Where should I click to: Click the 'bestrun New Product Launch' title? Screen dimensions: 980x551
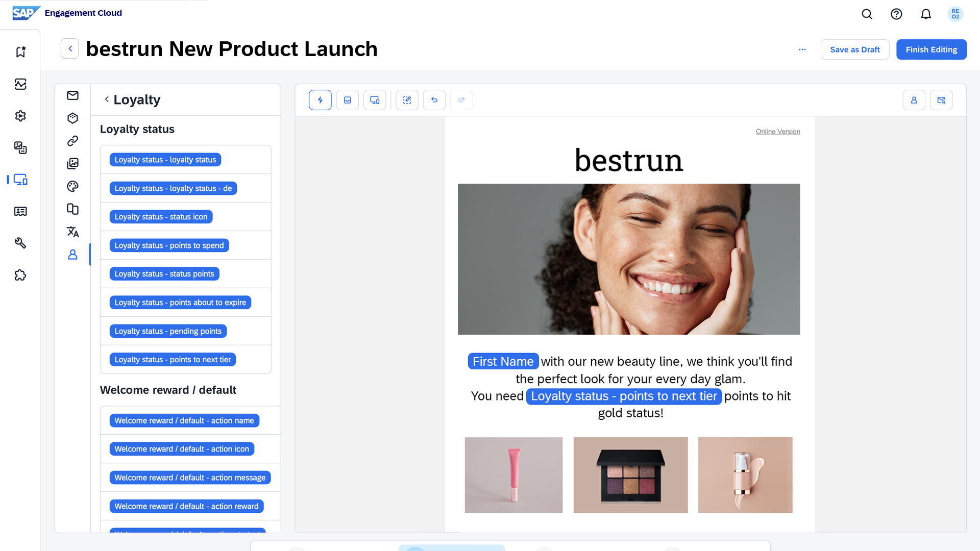[232, 49]
